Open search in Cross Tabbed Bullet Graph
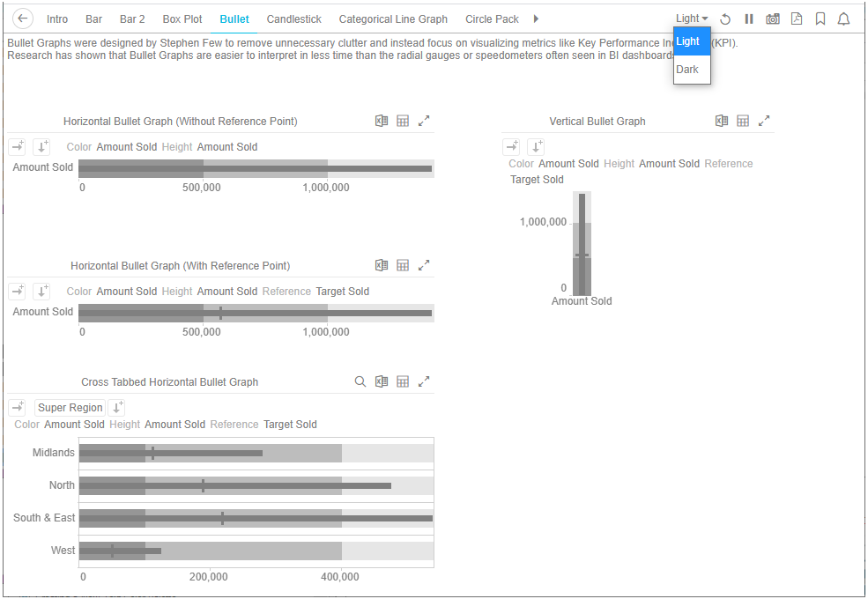This screenshot has height=599, width=868. [360, 382]
